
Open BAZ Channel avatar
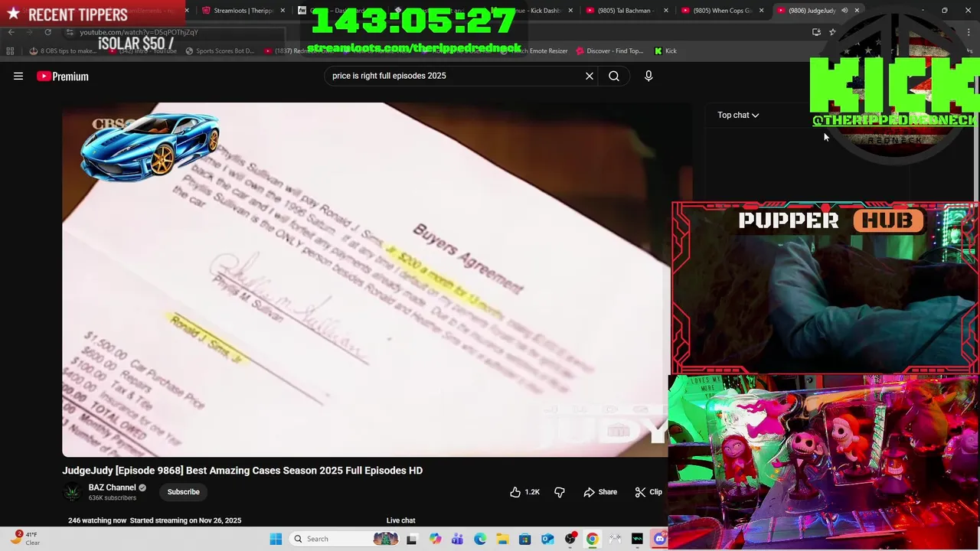(73, 492)
